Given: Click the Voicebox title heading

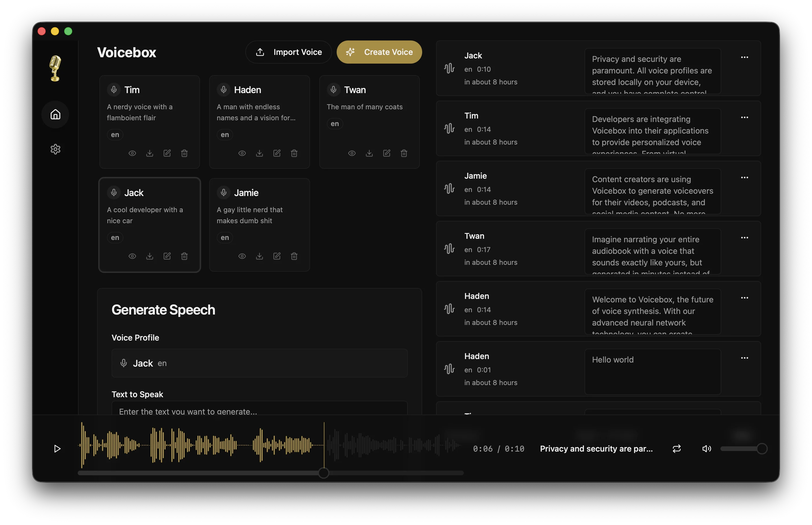Looking at the screenshot, I should pyautogui.click(x=126, y=53).
